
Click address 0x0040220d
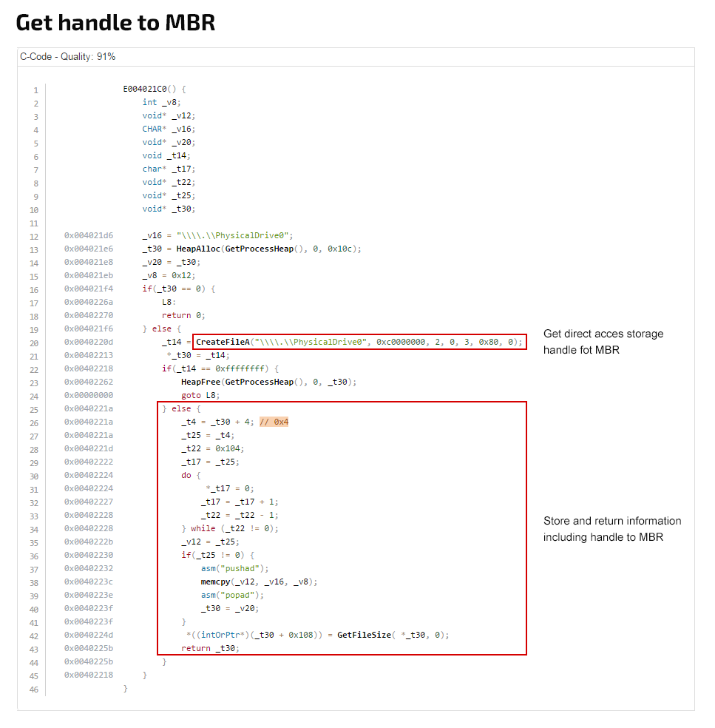pos(89,343)
